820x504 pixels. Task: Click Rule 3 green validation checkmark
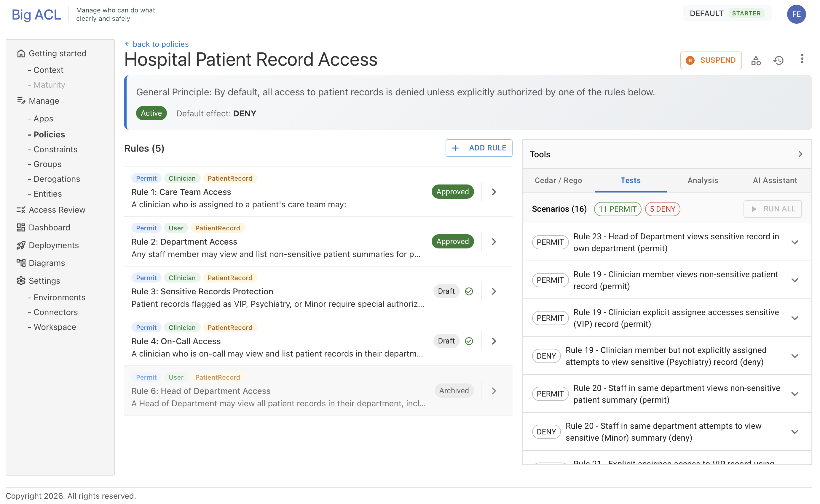pos(469,291)
